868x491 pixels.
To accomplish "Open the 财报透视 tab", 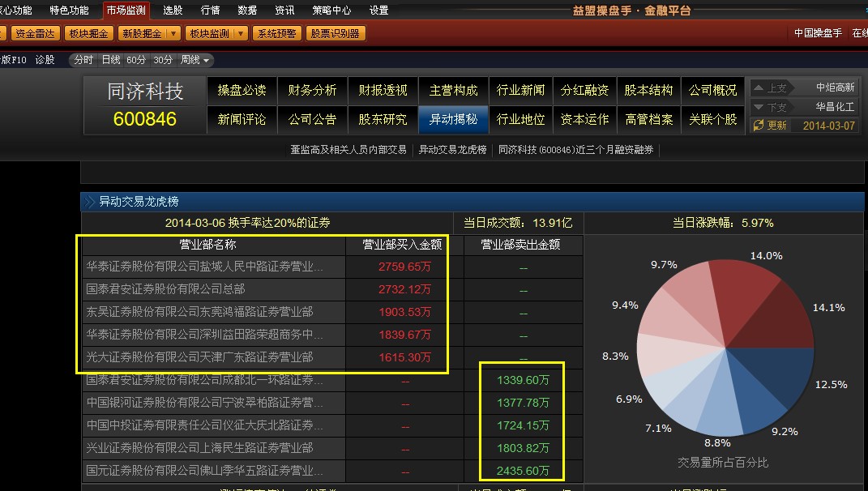I will (383, 90).
